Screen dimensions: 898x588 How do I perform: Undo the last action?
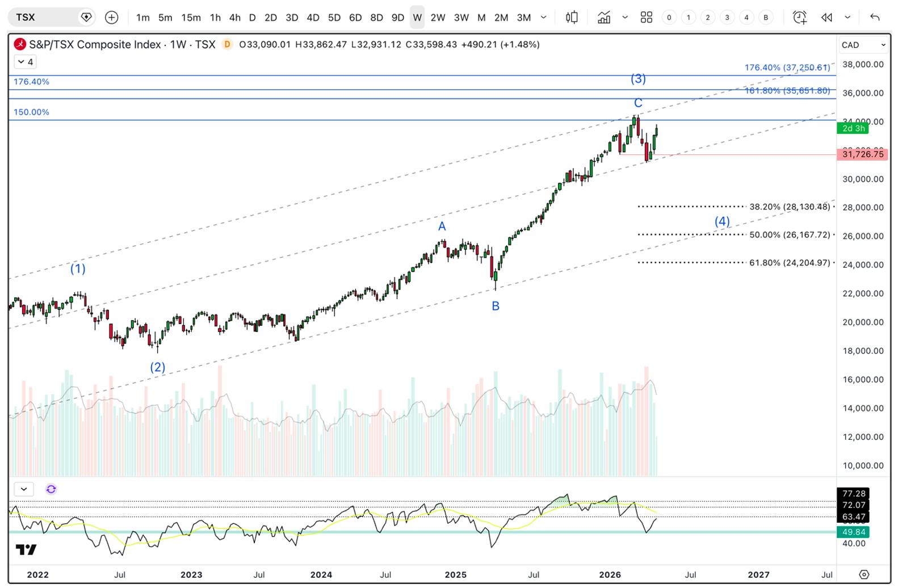point(875,17)
